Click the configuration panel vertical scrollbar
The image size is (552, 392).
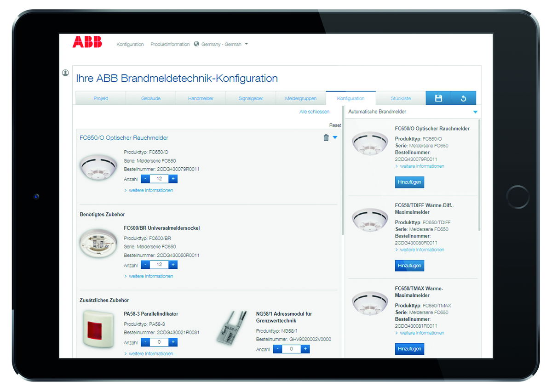coord(343,170)
